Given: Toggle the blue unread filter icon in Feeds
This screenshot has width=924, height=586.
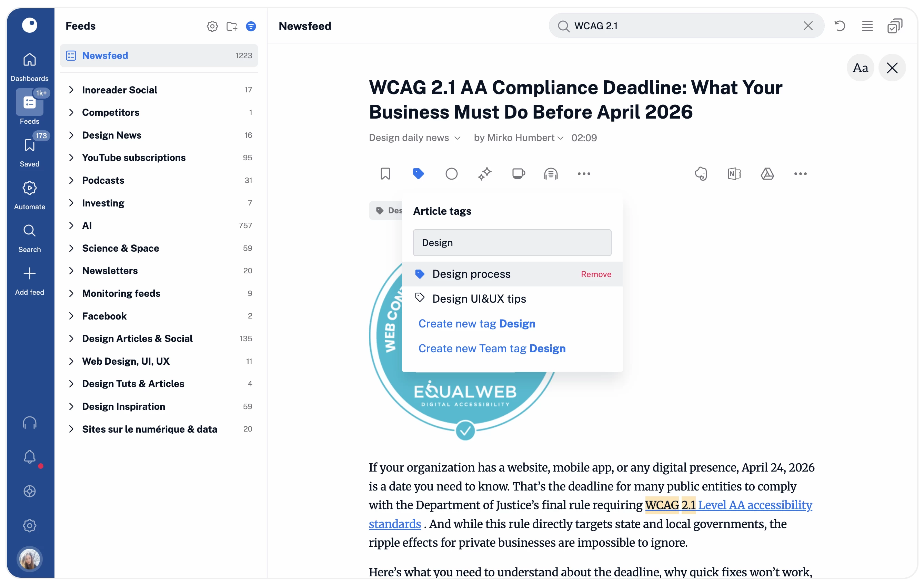Looking at the screenshot, I should pos(251,26).
